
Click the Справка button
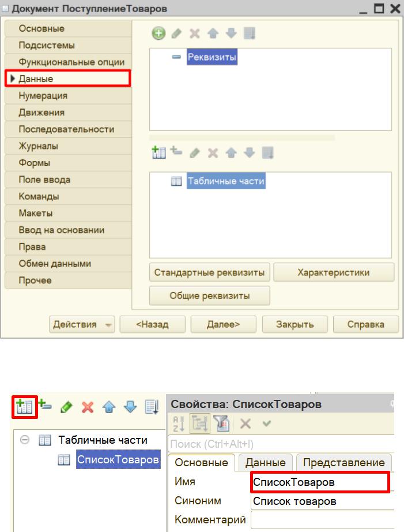coord(366,324)
